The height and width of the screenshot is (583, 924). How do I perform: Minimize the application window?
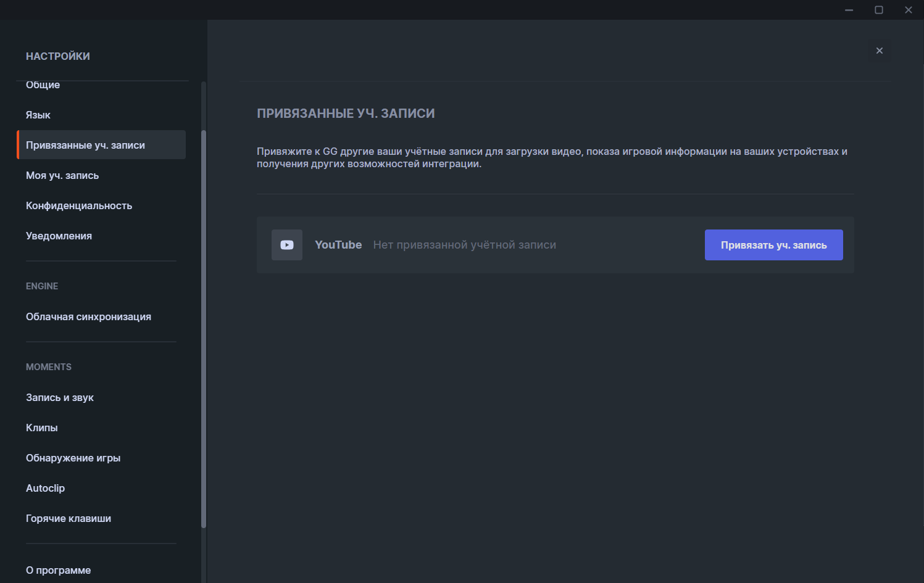point(849,10)
